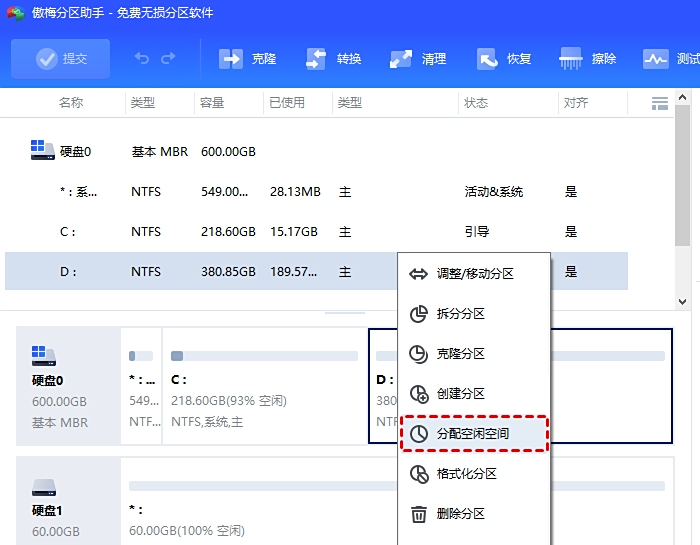700x545 pixels.
Task: Click the highlighted 分配空闲空间 option
Action: (473, 434)
